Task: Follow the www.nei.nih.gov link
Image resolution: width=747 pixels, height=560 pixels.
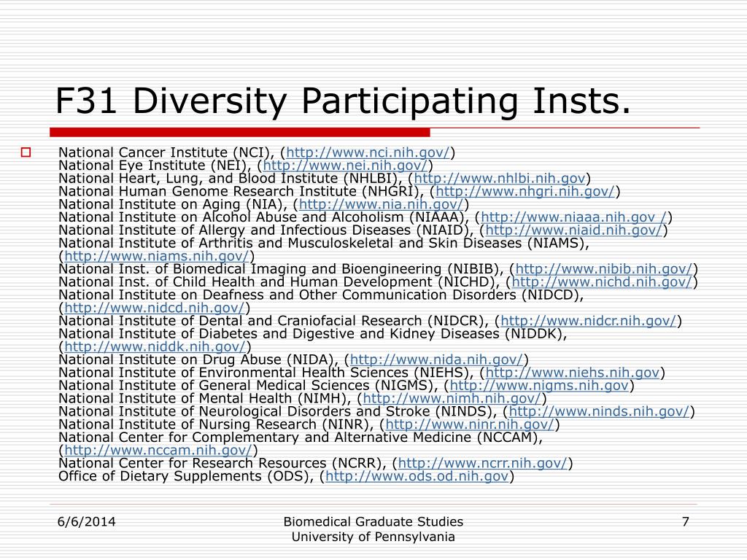Action: tap(345, 166)
